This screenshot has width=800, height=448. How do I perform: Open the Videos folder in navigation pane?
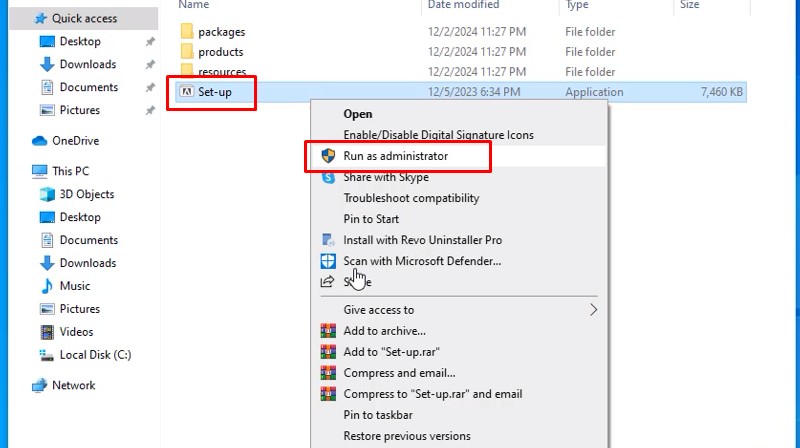coord(76,332)
